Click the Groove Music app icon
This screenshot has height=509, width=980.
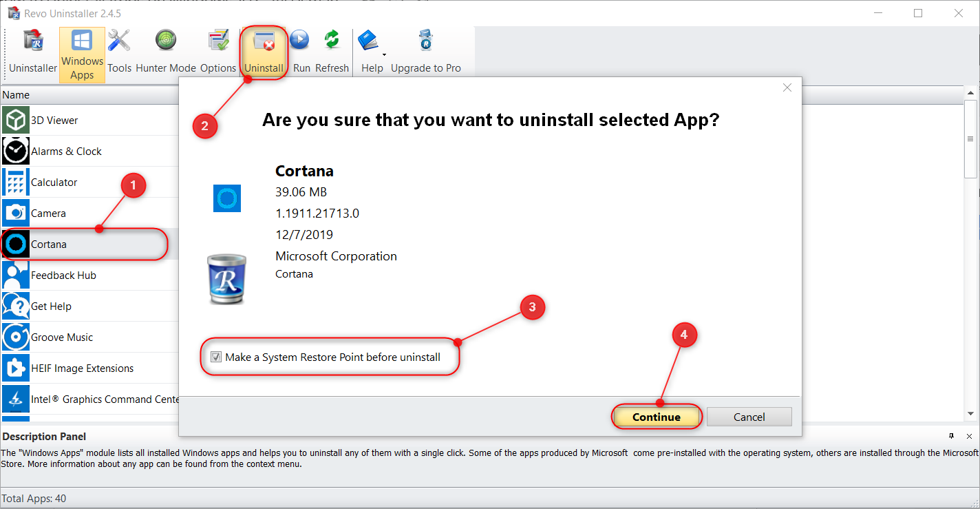(x=15, y=337)
